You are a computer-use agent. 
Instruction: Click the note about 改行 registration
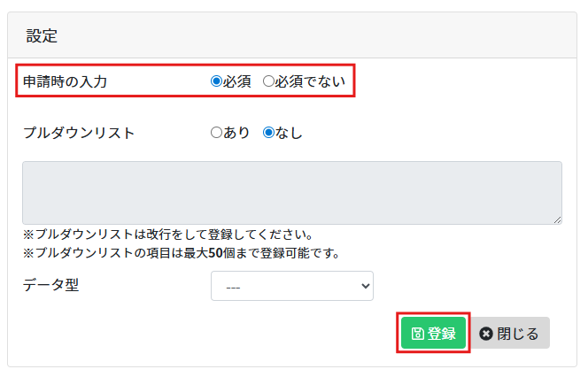pyautogui.click(x=167, y=235)
